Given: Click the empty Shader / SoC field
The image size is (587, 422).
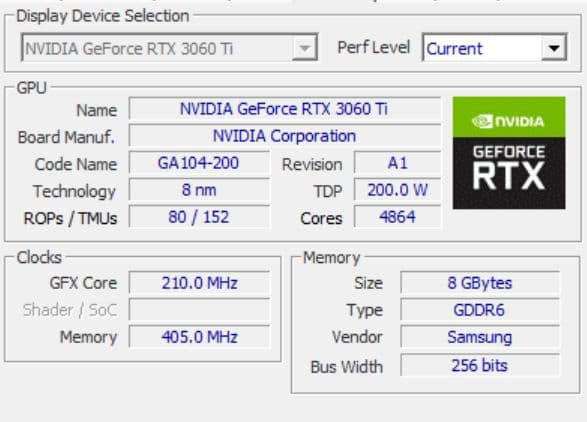Looking at the screenshot, I should pyautogui.click(x=199, y=310).
